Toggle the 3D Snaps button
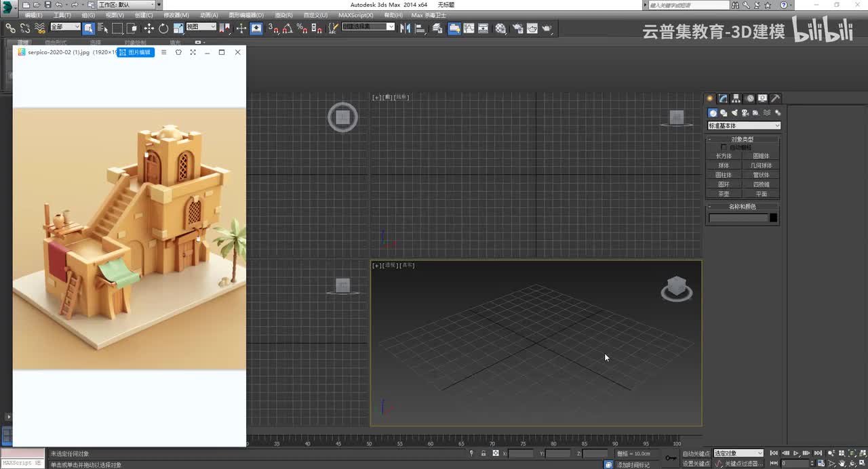Image resolution: width=868 pixels, height=469 pixels. click(273, 28)
